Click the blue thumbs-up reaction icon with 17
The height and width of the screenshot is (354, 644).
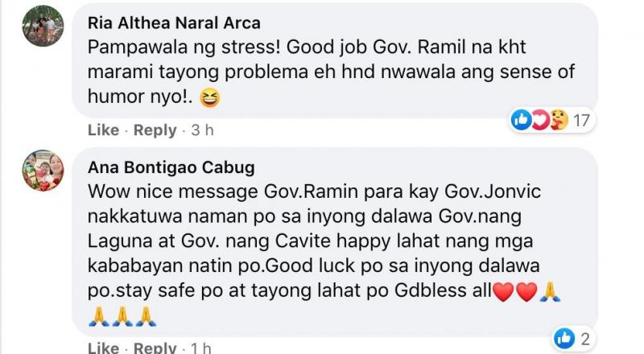(521, 120)
